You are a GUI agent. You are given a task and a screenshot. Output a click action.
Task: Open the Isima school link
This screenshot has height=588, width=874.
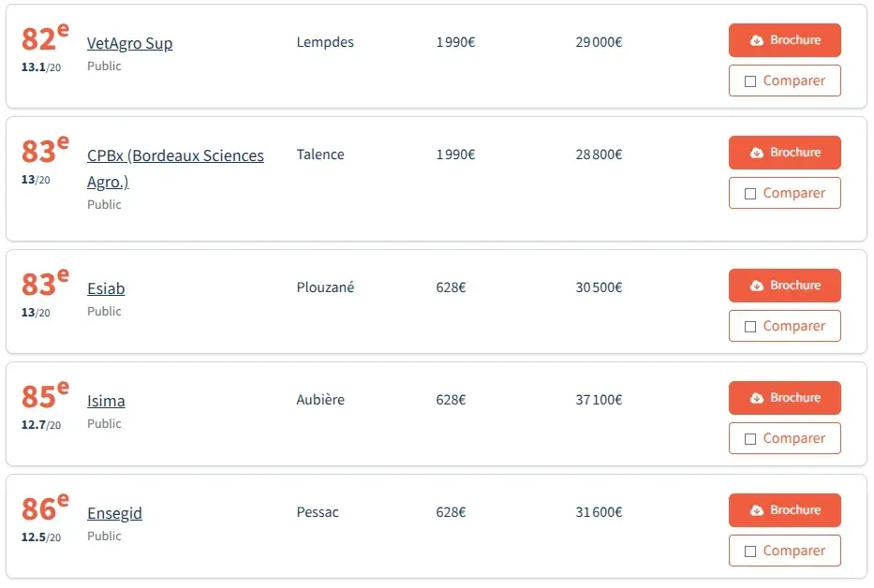106,401
